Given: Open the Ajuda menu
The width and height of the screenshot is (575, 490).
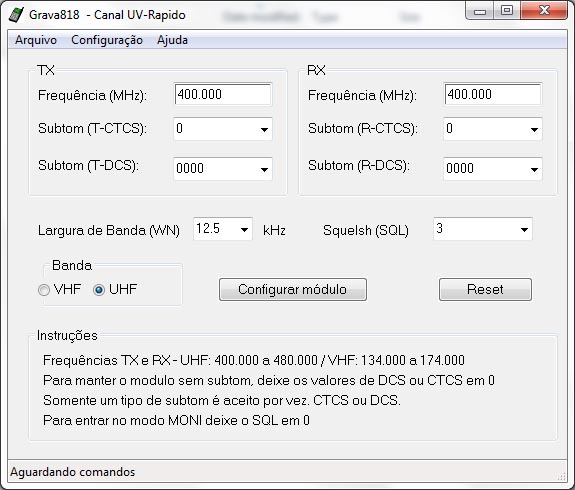Looking at the screenshot, I should pos(172,40).
